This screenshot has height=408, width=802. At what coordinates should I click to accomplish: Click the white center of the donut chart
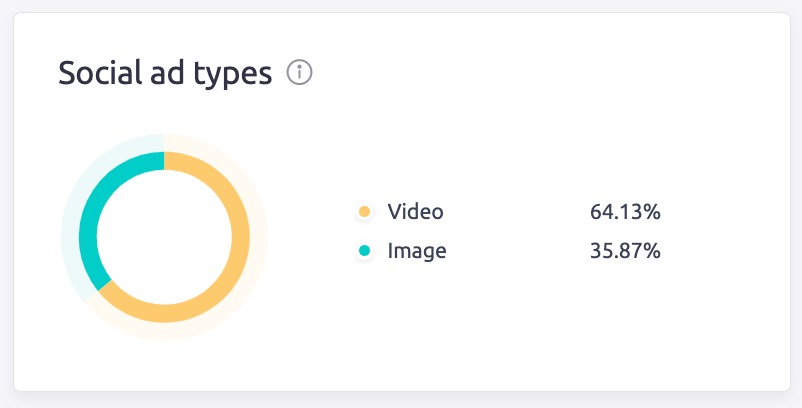164,237
